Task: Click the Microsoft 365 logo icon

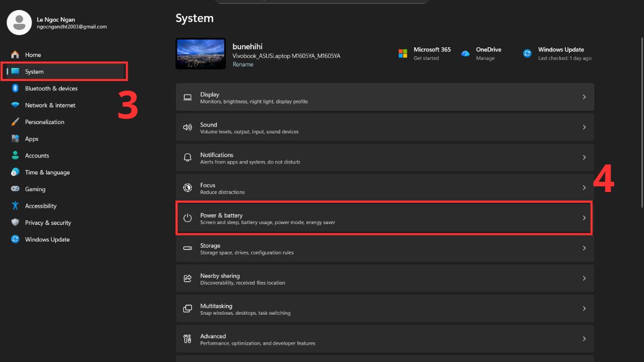Action: [x=403, y=53]
